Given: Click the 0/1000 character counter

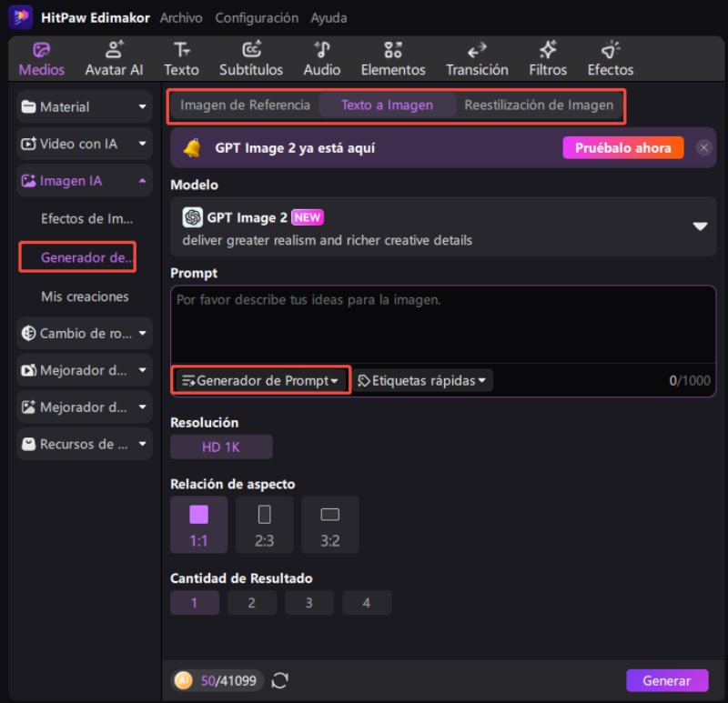Looking at the screenshot, I should (x=690, y=380).
